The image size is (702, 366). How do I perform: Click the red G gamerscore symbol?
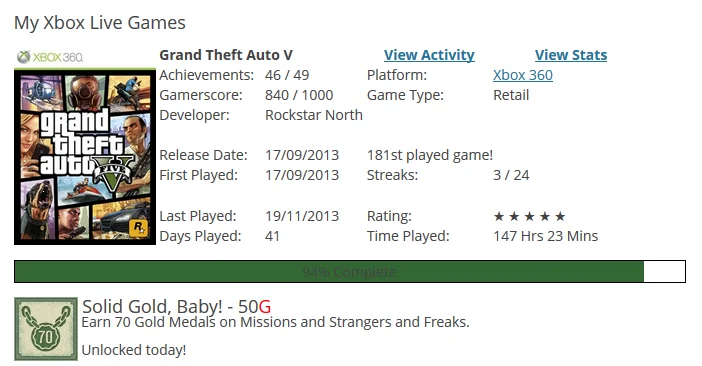pyautogui.click(x=265, y=307)
